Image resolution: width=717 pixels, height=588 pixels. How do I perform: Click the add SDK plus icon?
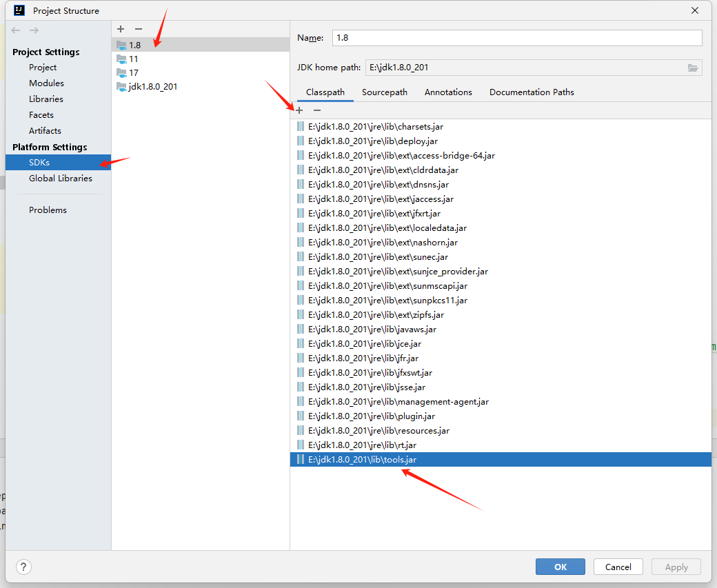(121, 29)
